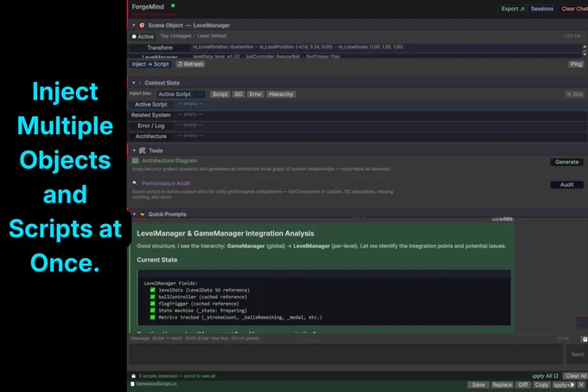This screenshot has width=588, height=392.
Task: Click the ForgeMind title text
Action: pyautogui.click(x=148, y=7)
